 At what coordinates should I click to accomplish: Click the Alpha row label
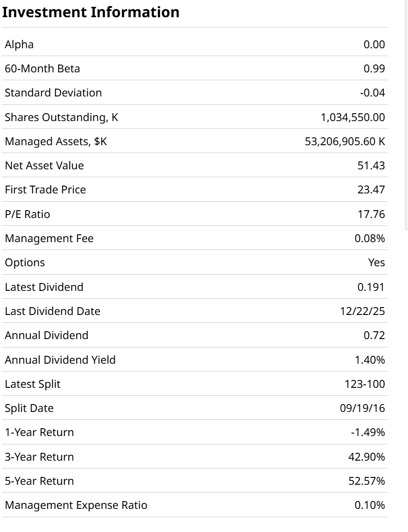[x=19, y=45]
